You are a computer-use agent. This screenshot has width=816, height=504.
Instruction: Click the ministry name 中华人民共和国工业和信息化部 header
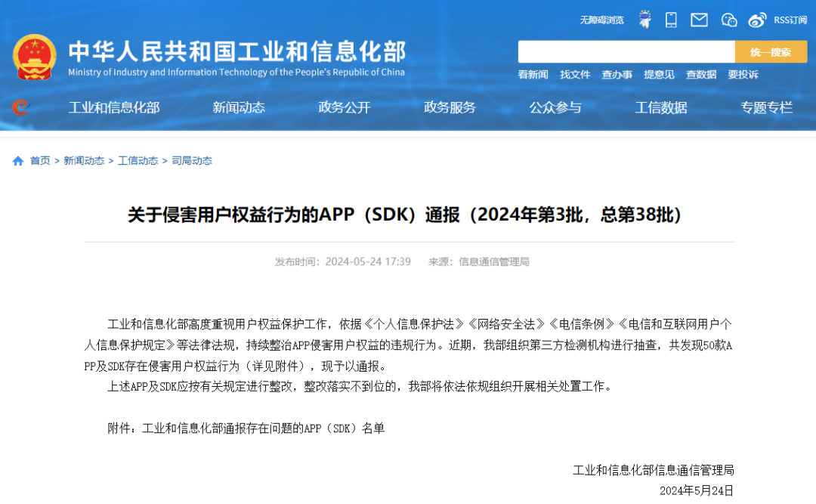[x=237, y=51]
